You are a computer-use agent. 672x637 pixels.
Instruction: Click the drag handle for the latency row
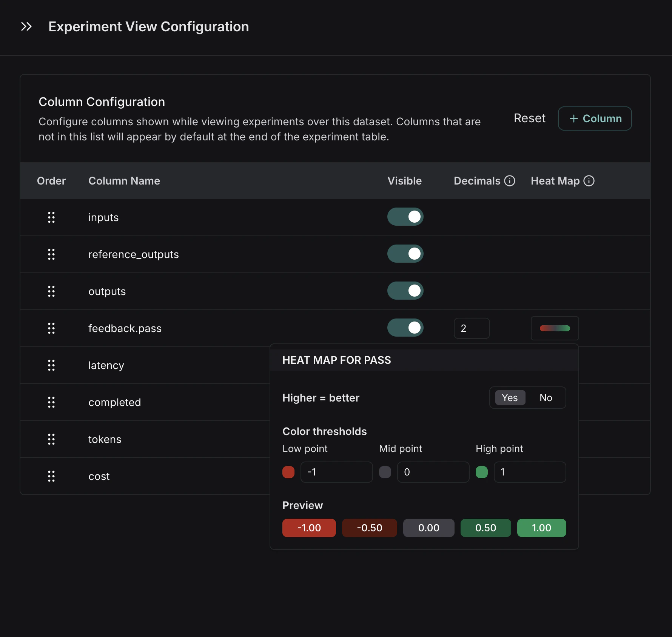[52, 365]
